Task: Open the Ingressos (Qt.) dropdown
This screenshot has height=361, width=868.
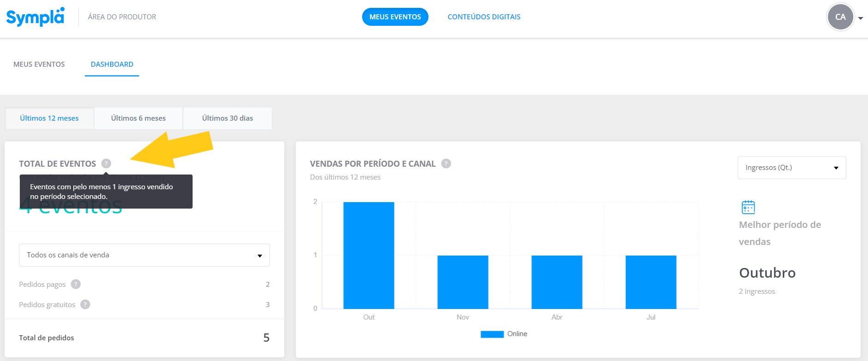Action: (792, 168)
